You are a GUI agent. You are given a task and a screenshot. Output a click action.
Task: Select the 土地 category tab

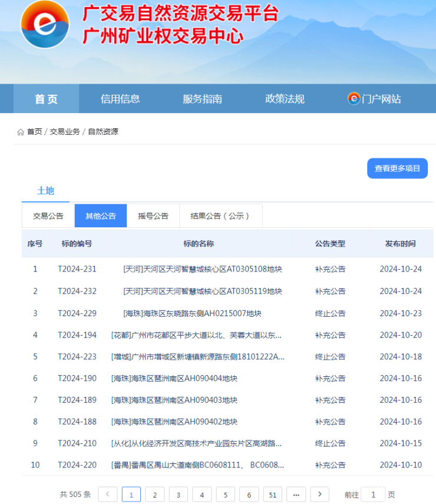45,191
